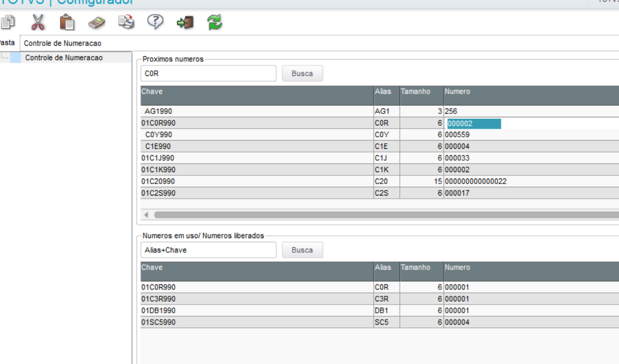Viewport: 619px width, 364px height.
Task: Select the 01DB1990 row
Action: click(380, 310)
